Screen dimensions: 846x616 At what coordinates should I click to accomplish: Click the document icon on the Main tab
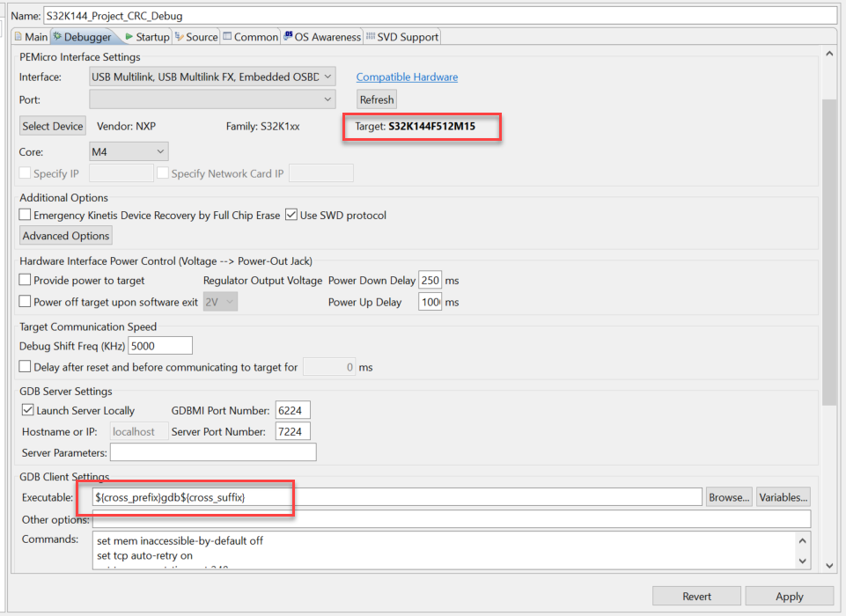(x=20, y=37)
